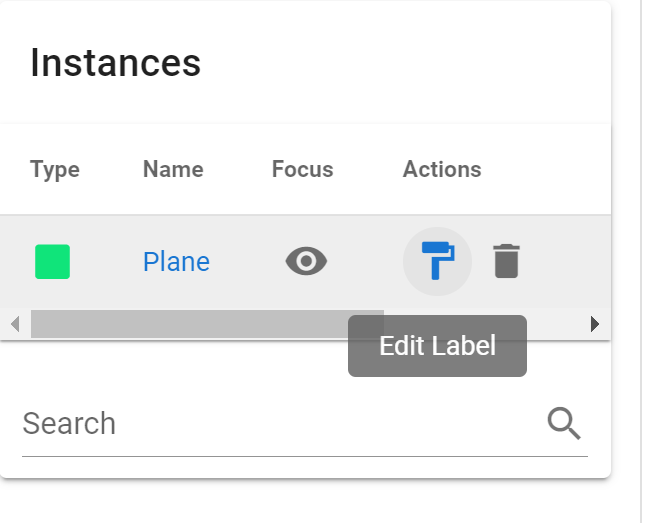Click the Focus column header

tap(302, 170)
